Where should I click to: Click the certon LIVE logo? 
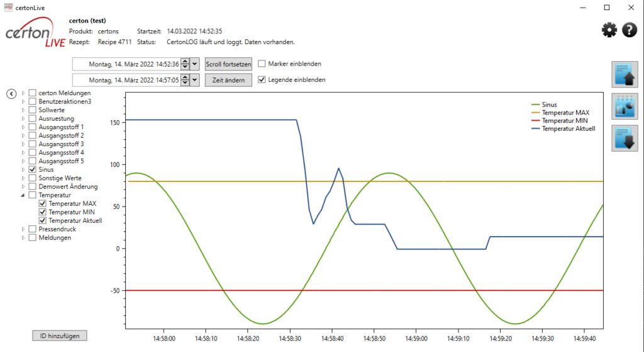(x=35, y=32)
